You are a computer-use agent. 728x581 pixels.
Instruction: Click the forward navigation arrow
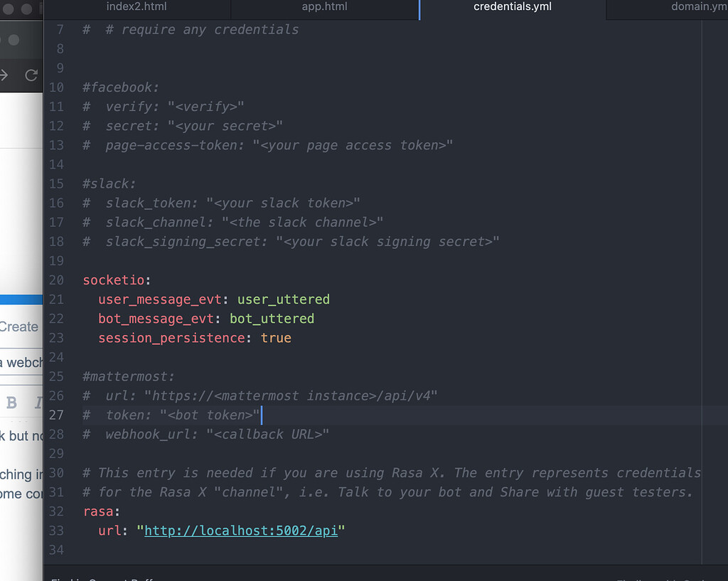point(4,75)
